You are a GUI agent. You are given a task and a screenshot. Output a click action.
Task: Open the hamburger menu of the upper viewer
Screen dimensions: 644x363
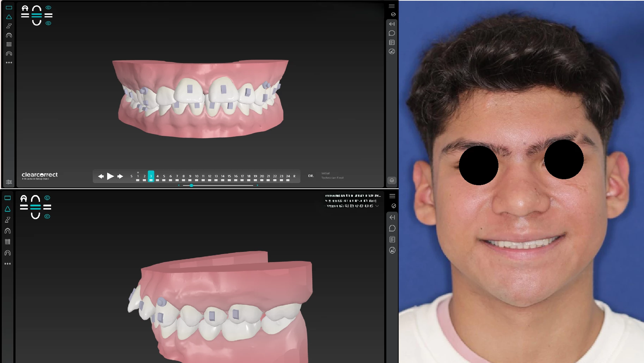click(392, 6)
